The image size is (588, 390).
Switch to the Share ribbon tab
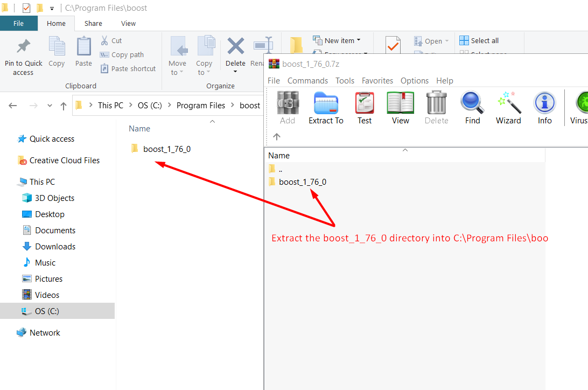[93, 23]
